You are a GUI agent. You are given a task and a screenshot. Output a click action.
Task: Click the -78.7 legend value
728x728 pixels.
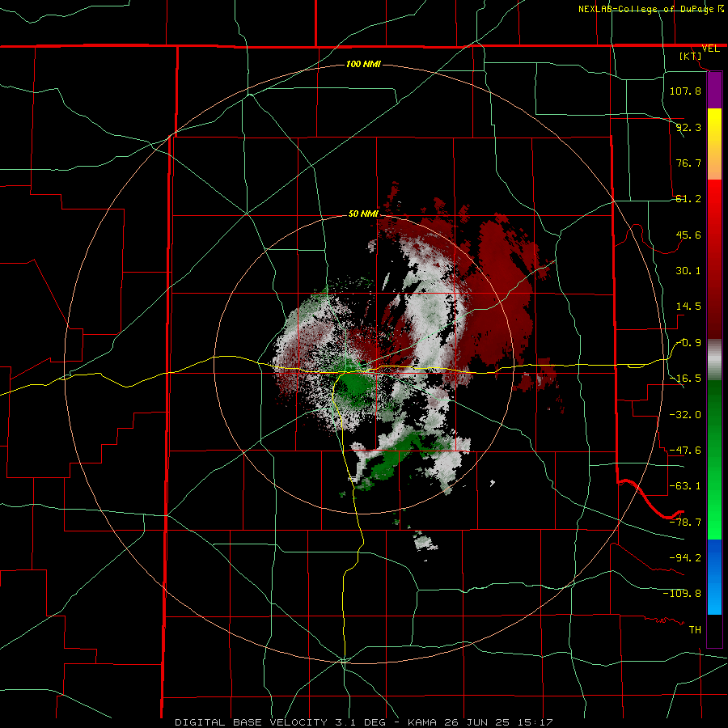tap(685, 523)
